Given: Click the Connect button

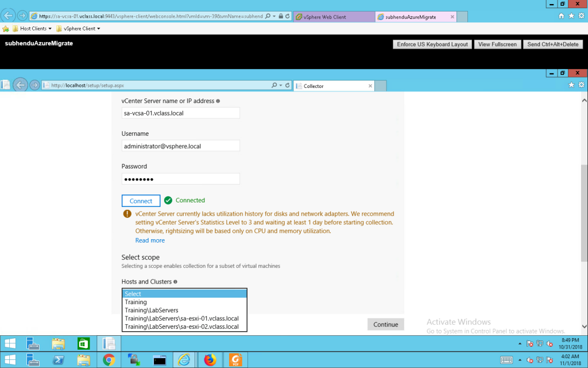Looking at the screenshot, I should [141, 201].
